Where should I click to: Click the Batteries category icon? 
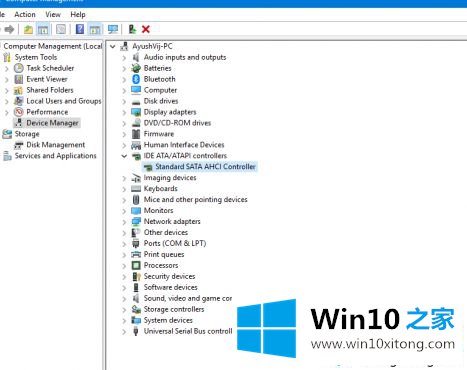point(136,68)
